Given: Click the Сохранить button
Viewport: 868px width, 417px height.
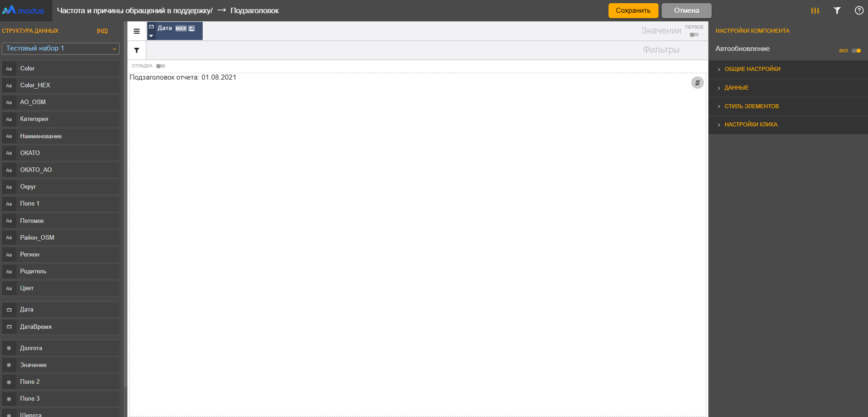Looking at the screenshot, I should tap(633, 10).
